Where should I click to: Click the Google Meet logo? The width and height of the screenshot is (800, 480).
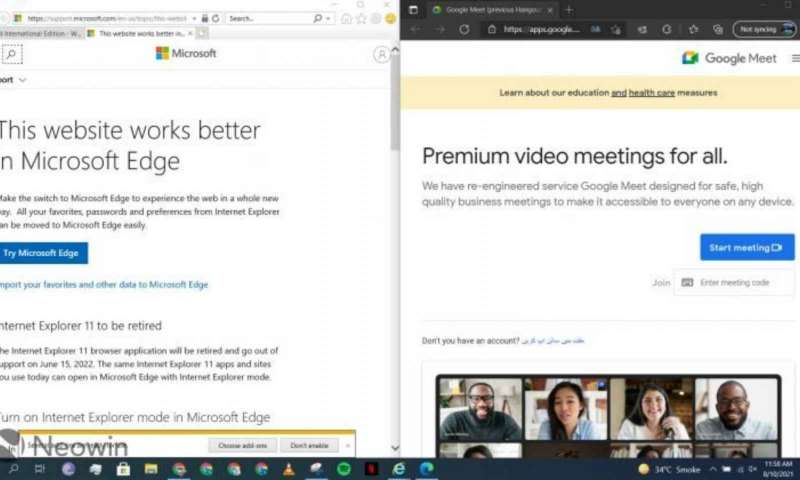(729, 58)
